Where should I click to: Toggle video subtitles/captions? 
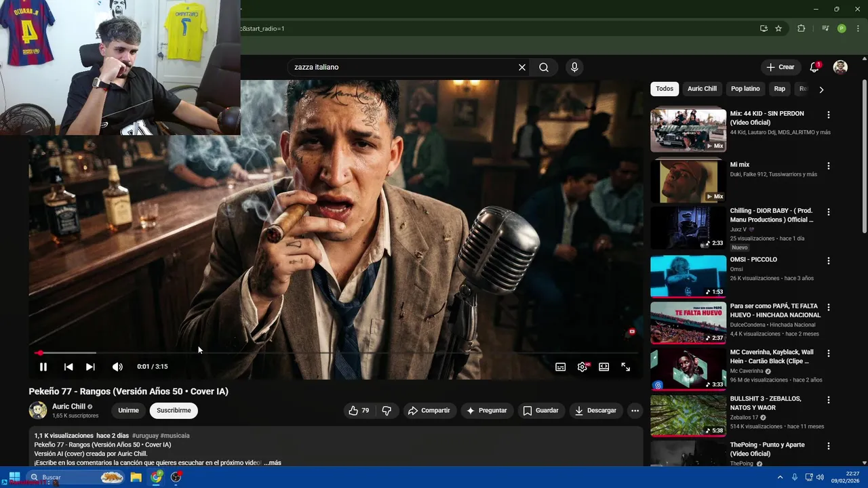pyautogui.click(x=561, y=367)
